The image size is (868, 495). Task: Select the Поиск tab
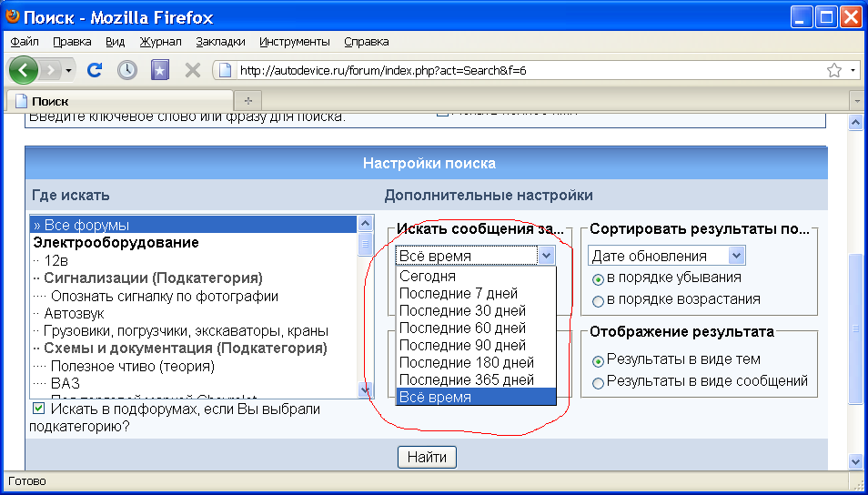[119, 101]
